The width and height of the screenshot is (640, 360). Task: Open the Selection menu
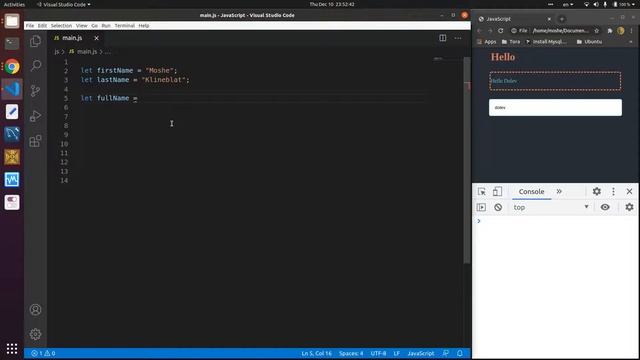pyautogui.click(x=61, y=25)
